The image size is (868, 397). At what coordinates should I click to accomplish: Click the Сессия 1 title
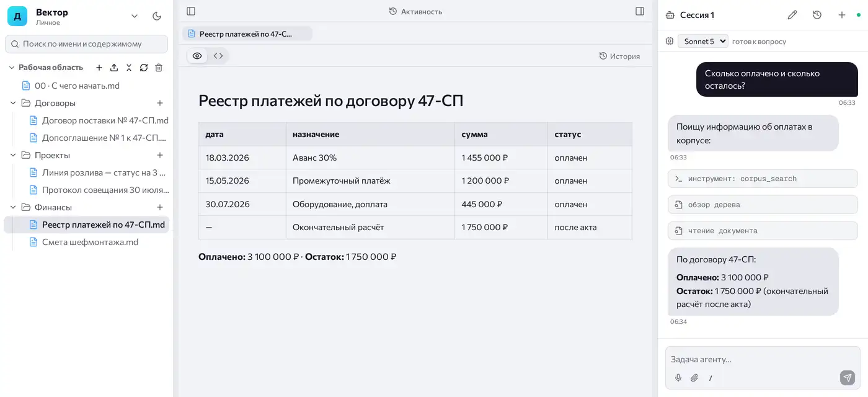(x=697, y=15)
